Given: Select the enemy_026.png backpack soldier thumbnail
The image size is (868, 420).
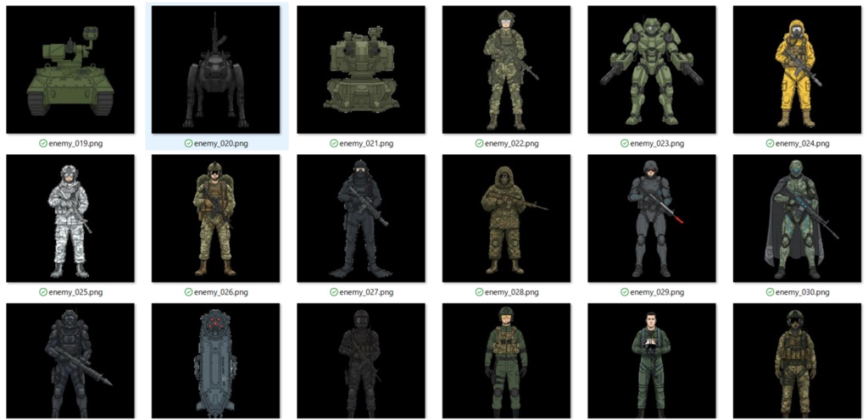Looking at the screenshot, I should pyautogui.click(x=216, y=218).
